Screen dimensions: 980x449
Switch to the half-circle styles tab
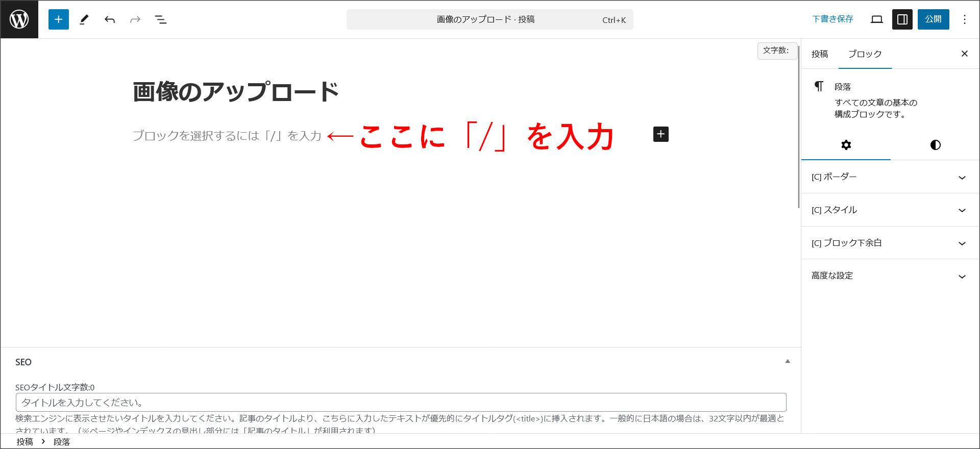[x=935, y=145]
